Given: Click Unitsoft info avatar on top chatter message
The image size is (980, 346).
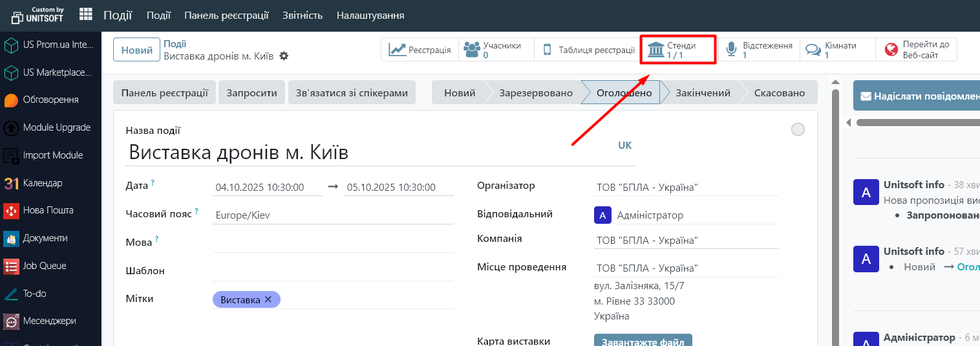Looking at the screenshot, I should 866,192.
